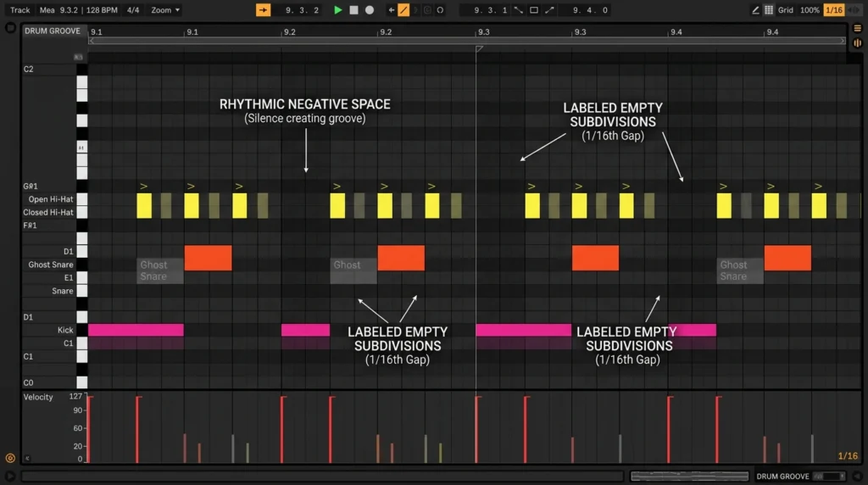Viewport: 868px width, 485px height.
Task: Click the Grid label in the toolbar
Action: [x=786, y=10]
